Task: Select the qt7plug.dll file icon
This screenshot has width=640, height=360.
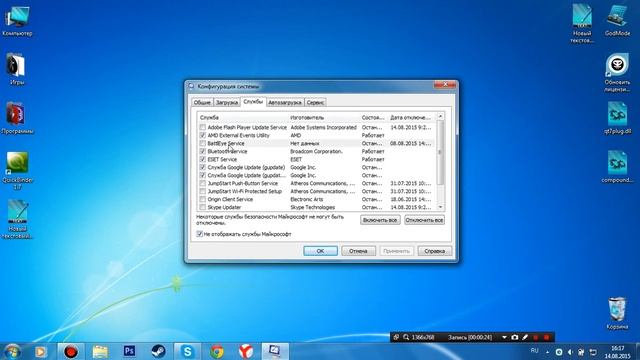Action: coord(617,118)
